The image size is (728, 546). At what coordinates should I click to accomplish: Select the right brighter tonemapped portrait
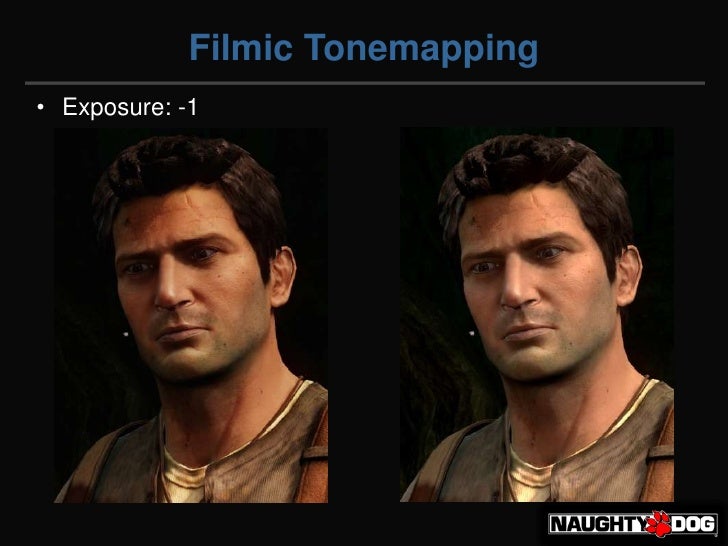coord(537,315)
